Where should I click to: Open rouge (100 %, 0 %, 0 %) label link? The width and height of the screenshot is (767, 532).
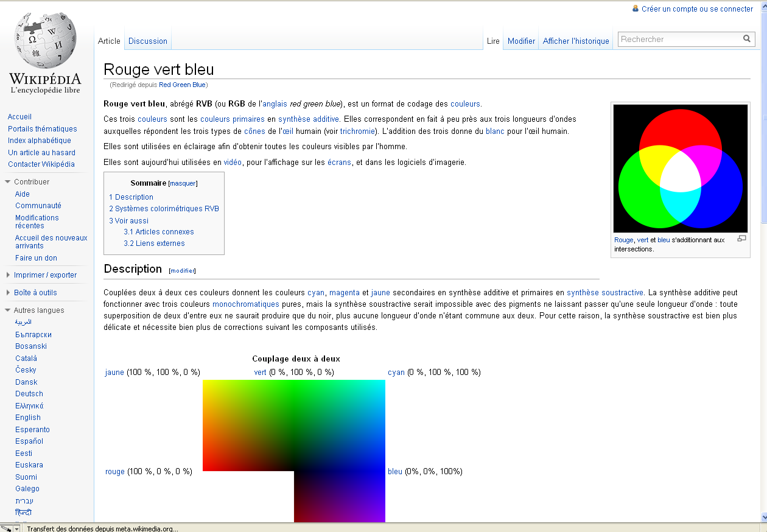tap(115, 472)
